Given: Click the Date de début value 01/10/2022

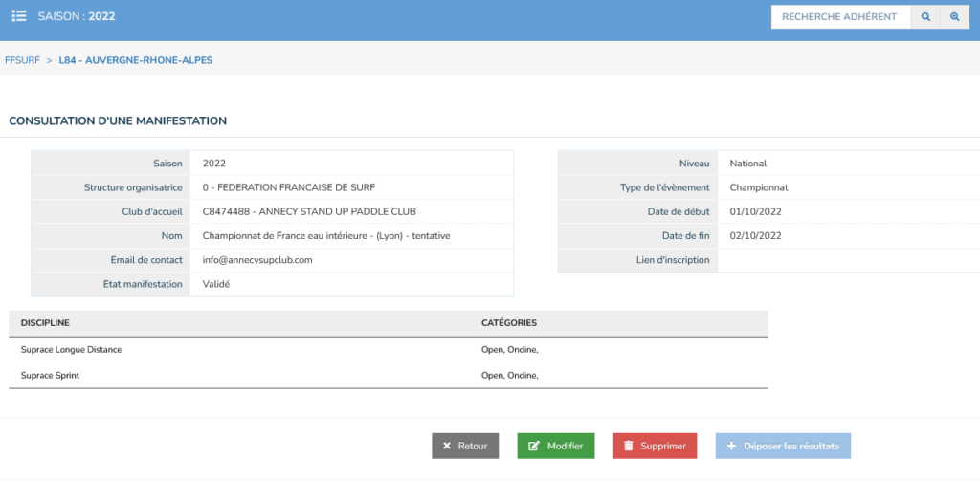Looking at the screenshot, I should click(x=755, y=211).
